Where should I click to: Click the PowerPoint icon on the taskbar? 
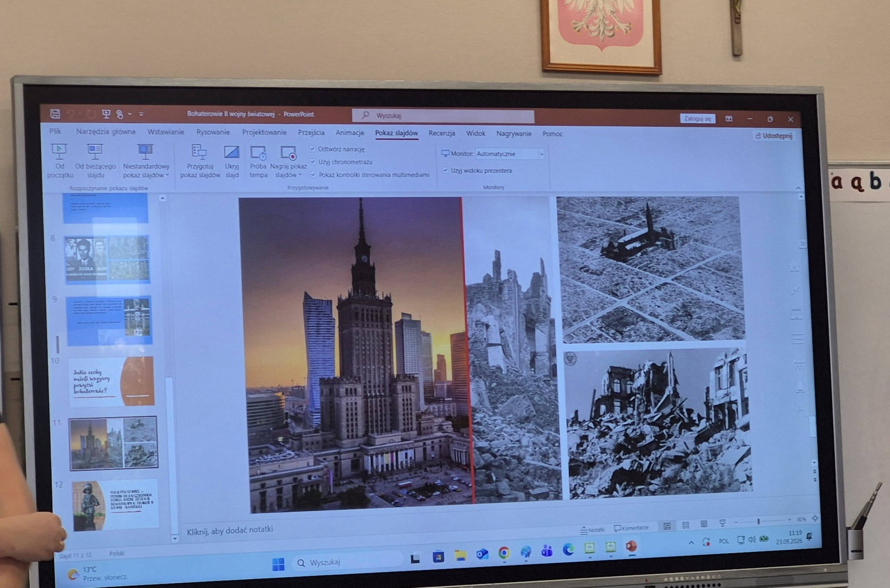pos(631,546)
